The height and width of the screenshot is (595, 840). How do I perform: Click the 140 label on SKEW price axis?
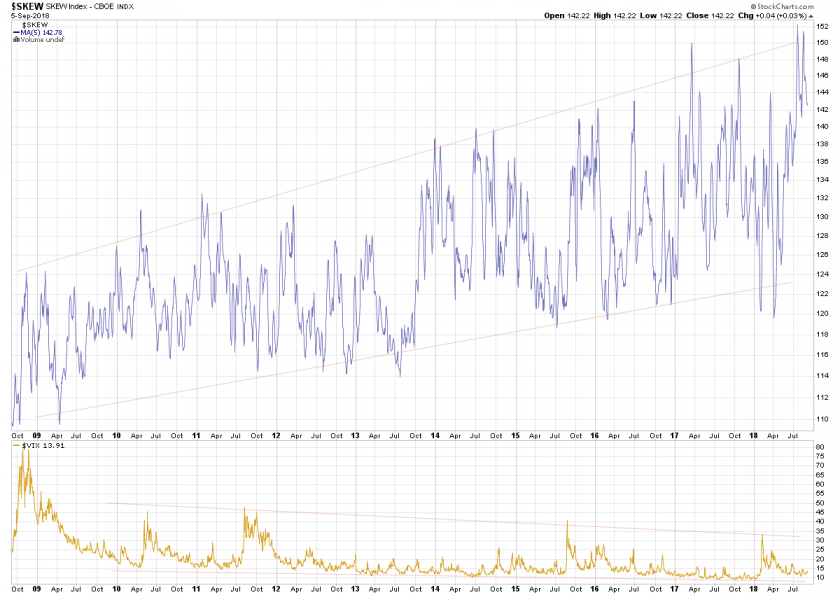pyautogui.click(x=822, y=126)
